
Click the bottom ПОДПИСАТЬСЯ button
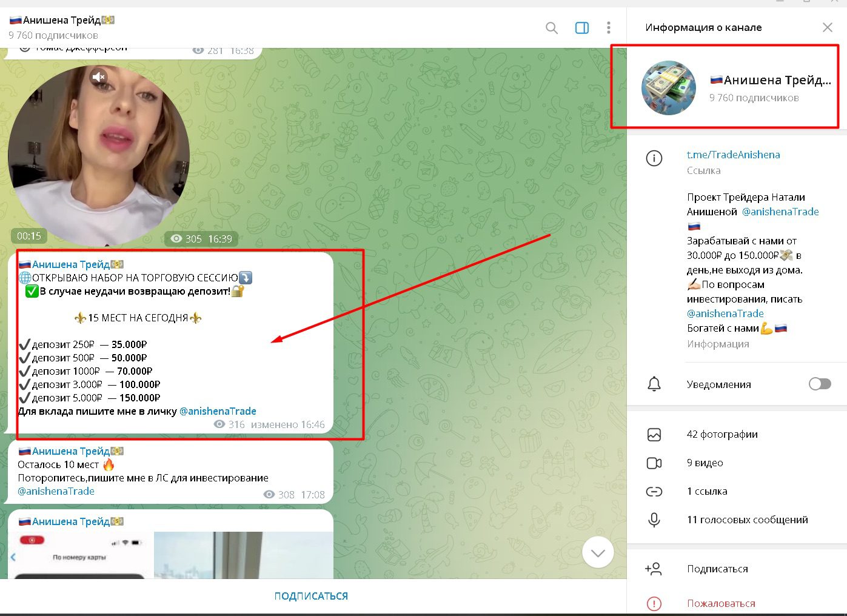(x=311, y=596)
